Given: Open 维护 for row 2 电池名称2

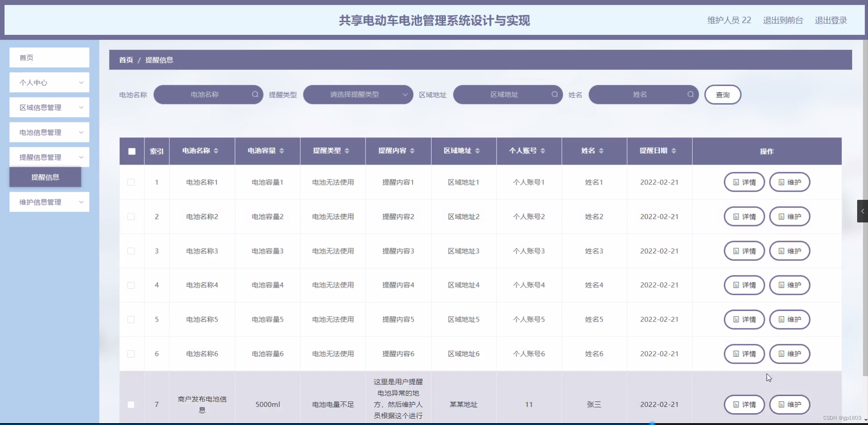Looking at the screenshot, I should click(x=790, y=217).
